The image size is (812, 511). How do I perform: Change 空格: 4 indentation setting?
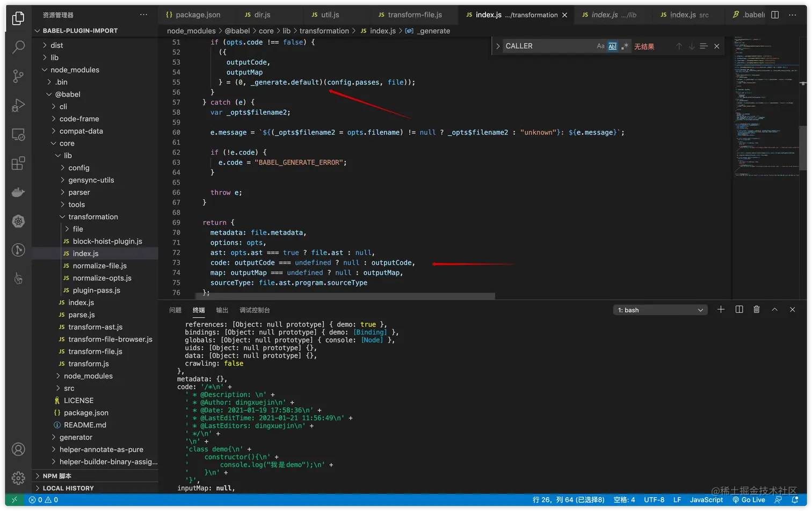click(624, 500)
